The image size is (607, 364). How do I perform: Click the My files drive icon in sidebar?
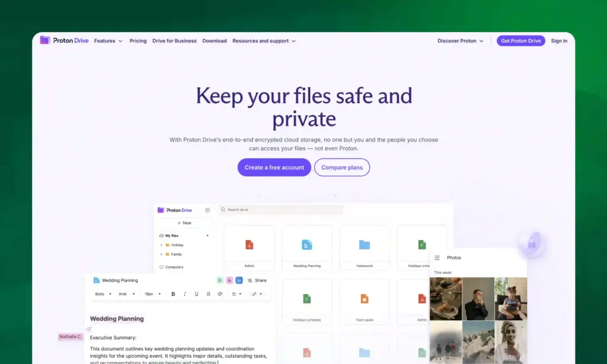tap(161, 235)
